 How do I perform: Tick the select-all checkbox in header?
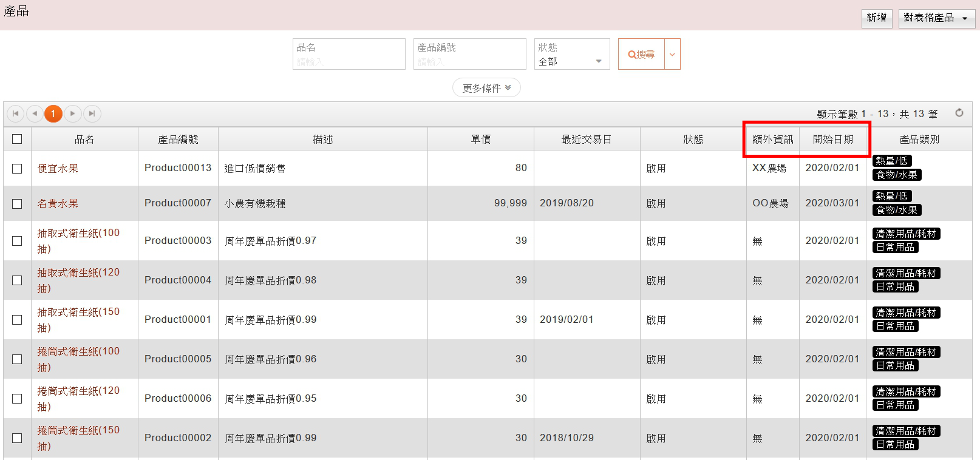click(17, 139)
